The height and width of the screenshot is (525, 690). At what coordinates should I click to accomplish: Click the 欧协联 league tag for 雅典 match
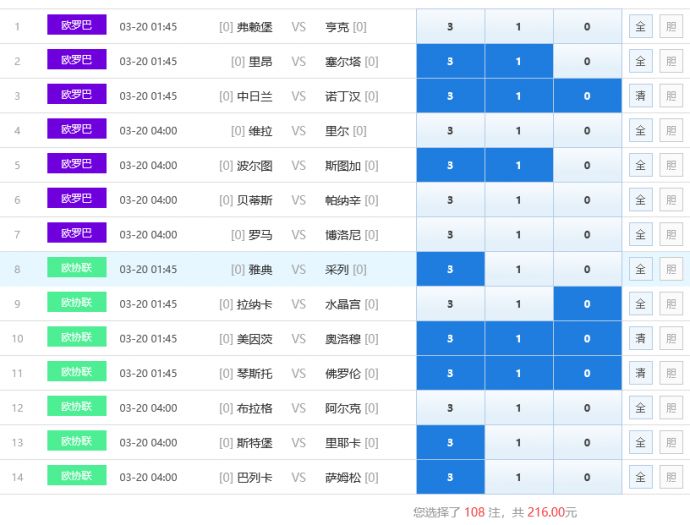[76, 269]
